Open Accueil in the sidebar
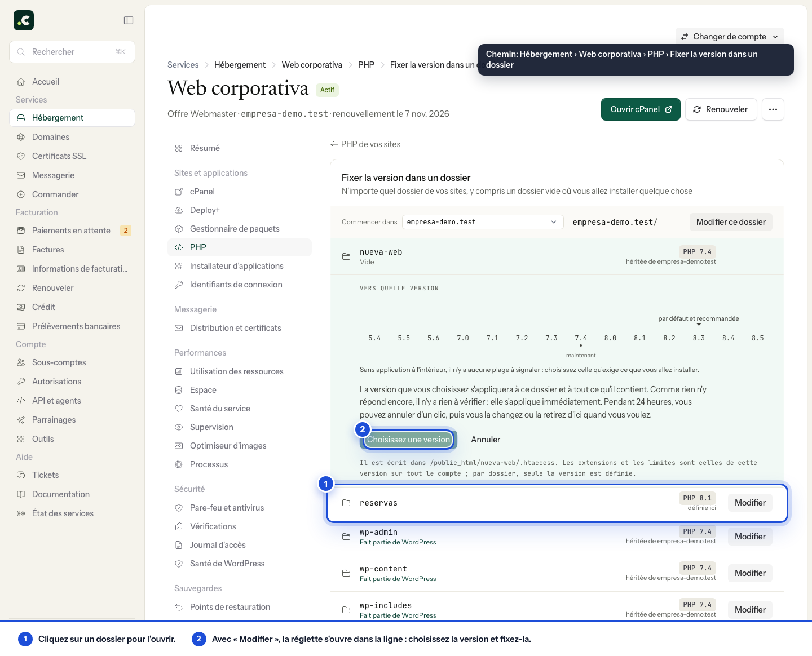This screenshot has height=656, width=812. click(x=72, y=82)
